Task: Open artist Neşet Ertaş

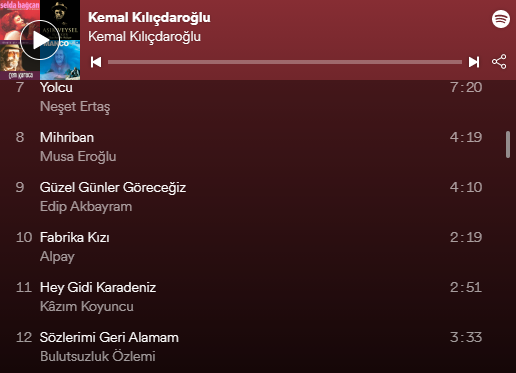Action: [x=75, y=107]
